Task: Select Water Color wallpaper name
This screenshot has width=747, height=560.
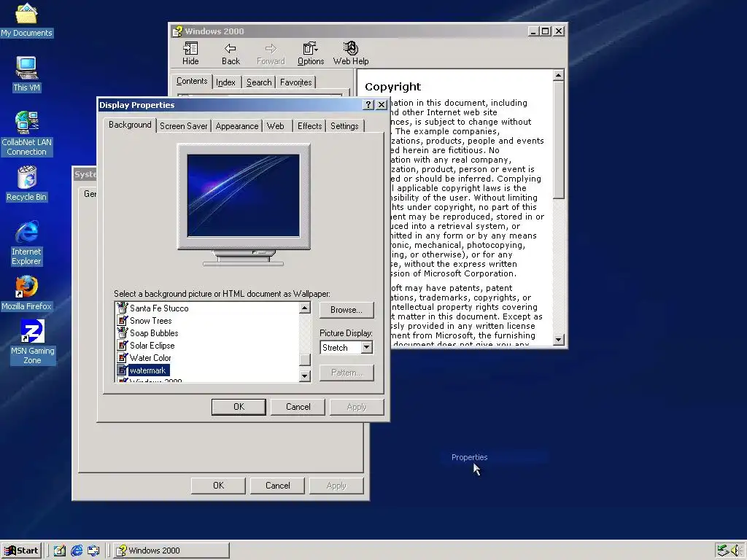Action: pyautogui.click(x=150, y=357)
